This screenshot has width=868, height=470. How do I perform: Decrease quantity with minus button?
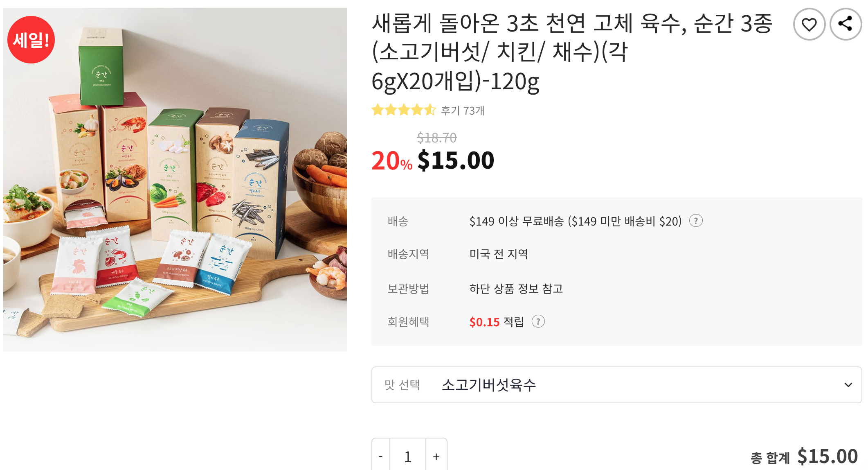pos(381,456)
